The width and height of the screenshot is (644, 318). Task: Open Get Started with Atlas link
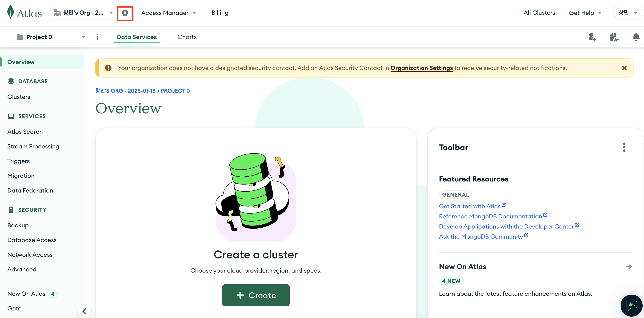click(472, 206)
